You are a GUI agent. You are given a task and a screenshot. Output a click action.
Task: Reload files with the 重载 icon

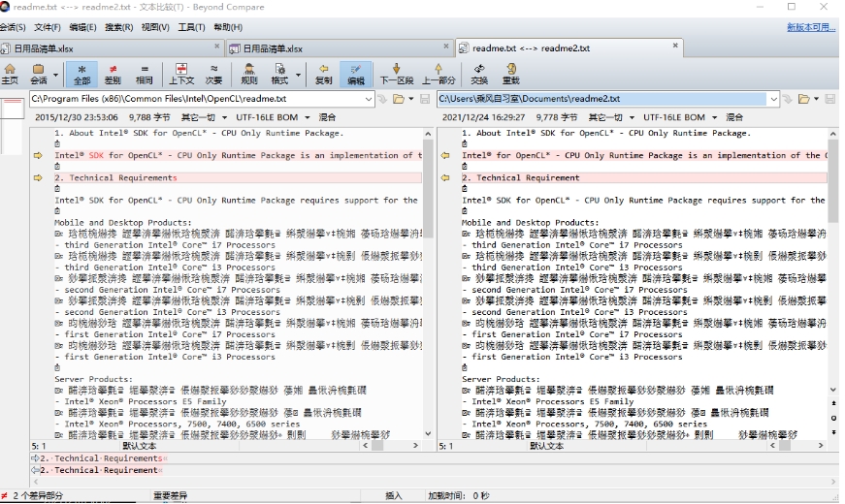[x=511, y=74]
